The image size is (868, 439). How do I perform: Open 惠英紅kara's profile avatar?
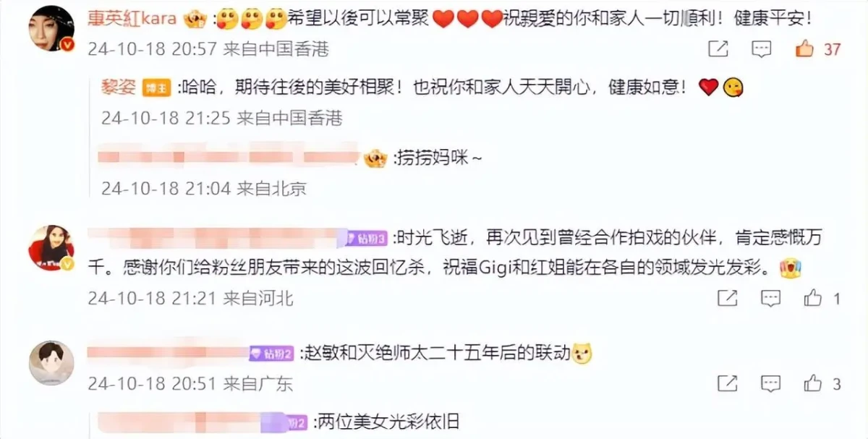[51, 29]
